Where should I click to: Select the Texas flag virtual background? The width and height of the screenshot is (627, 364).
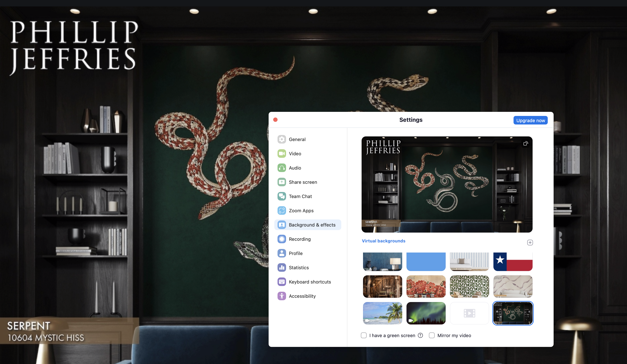513,260
